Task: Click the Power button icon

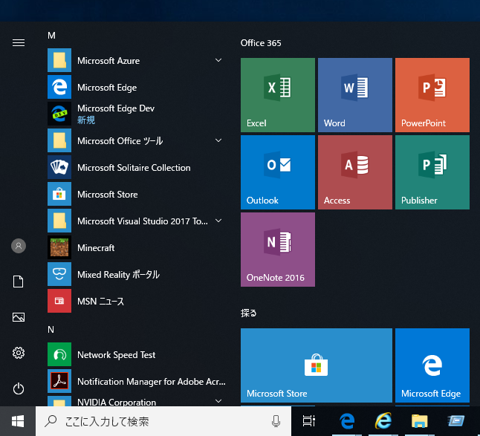Action: tap(18, 389)
